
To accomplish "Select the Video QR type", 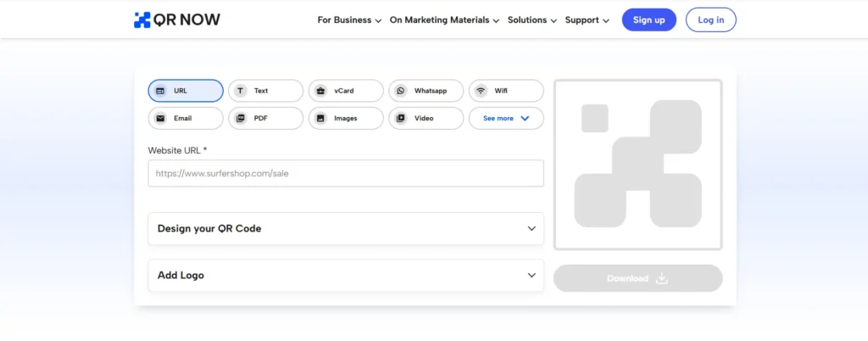I will pyautogui.click(x=424, y=119).
